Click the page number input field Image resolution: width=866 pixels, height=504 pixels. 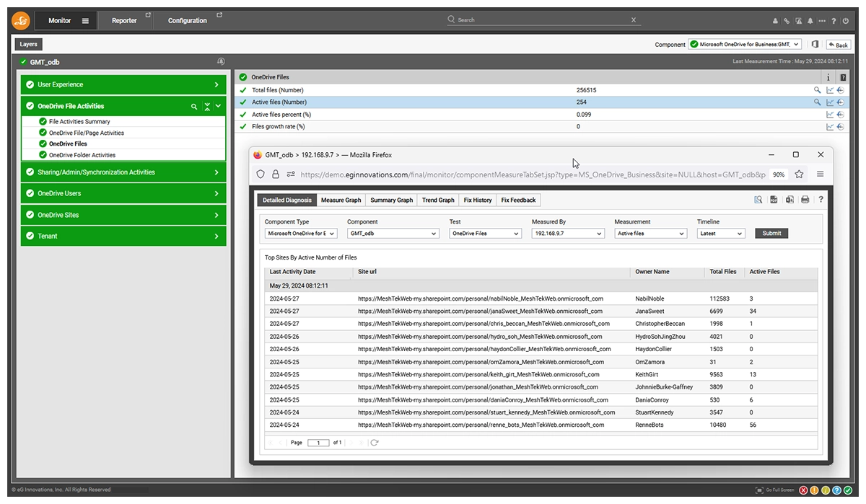click(x=318, y=443)
